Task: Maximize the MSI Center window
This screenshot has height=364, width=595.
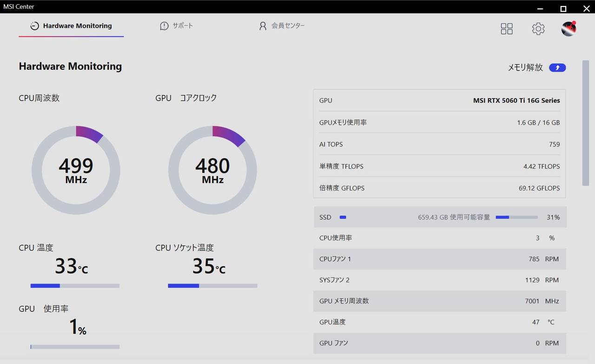Action: pos(563,8)
